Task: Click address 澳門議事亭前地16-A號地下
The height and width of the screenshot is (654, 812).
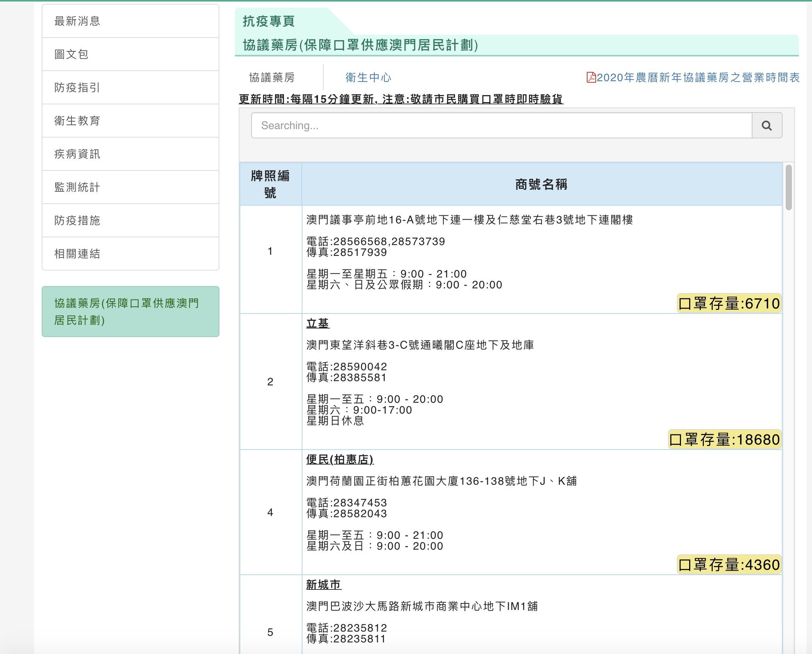Action: 470,220
